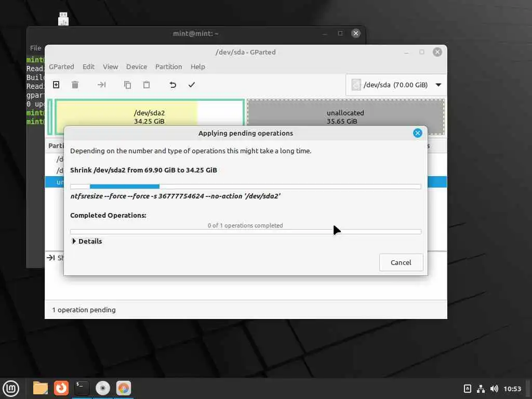Close the mint@mint terminal window
This screenshot has width=532, height=399.
(x=355, y=33)
